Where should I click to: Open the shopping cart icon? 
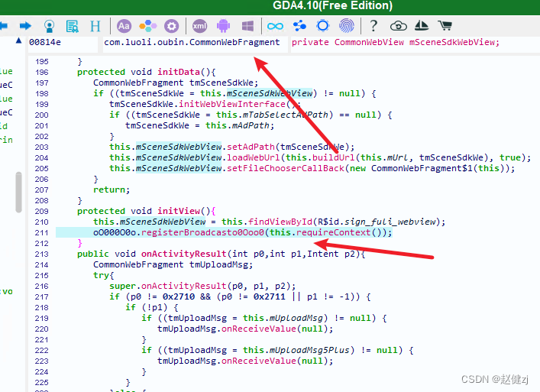pos(445,26)
